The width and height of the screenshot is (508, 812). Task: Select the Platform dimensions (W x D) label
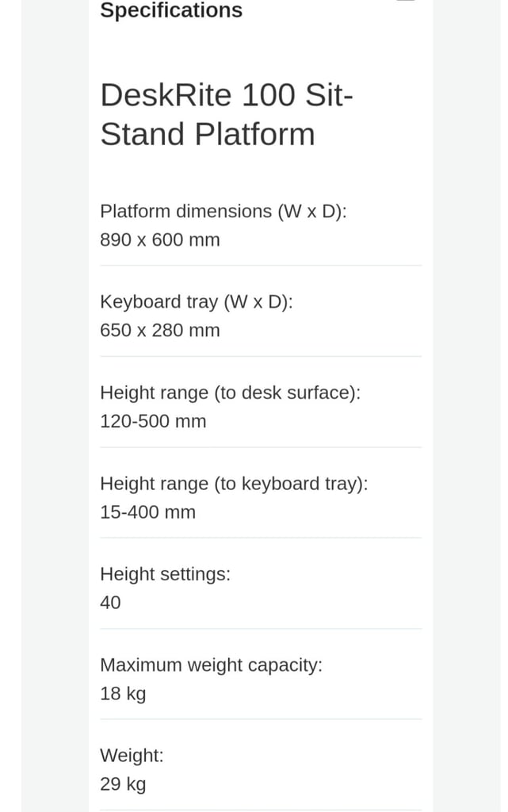tap(223, 211)
